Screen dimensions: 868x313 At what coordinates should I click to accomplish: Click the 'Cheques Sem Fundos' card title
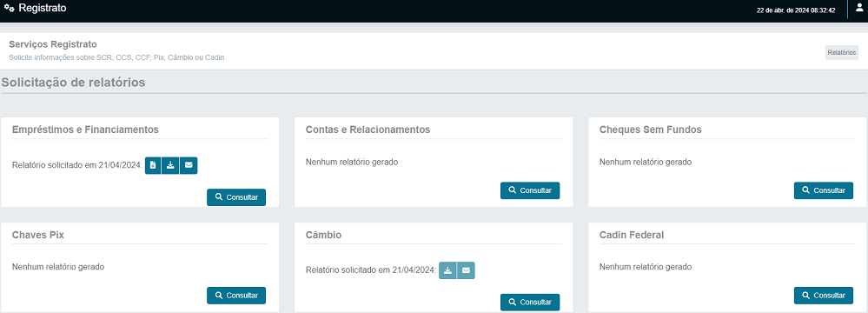(651, 130)
